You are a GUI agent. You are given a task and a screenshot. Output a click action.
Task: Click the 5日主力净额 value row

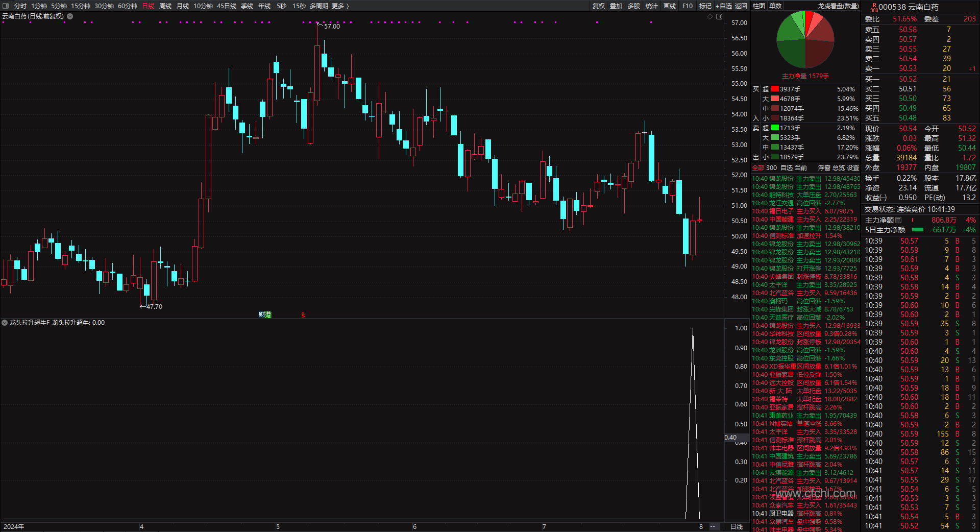[x=920, y=230]
